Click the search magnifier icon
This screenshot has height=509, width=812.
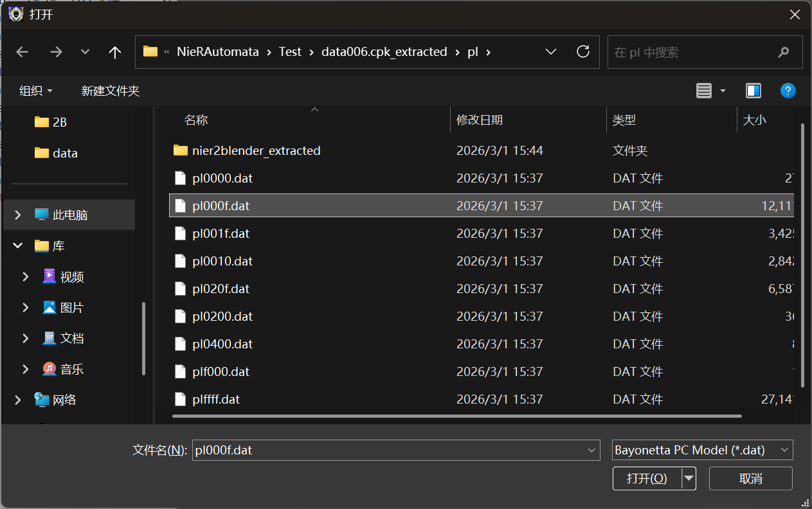tap(783, 52)
